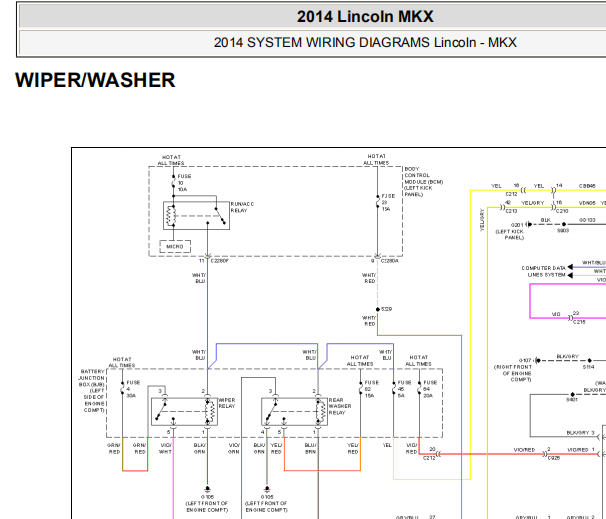The width and height of the screenshot is (606, 519).
Task: Click the 'BATTERY JUNCTION BOX (BJB)' label
Action: point(92,391)
